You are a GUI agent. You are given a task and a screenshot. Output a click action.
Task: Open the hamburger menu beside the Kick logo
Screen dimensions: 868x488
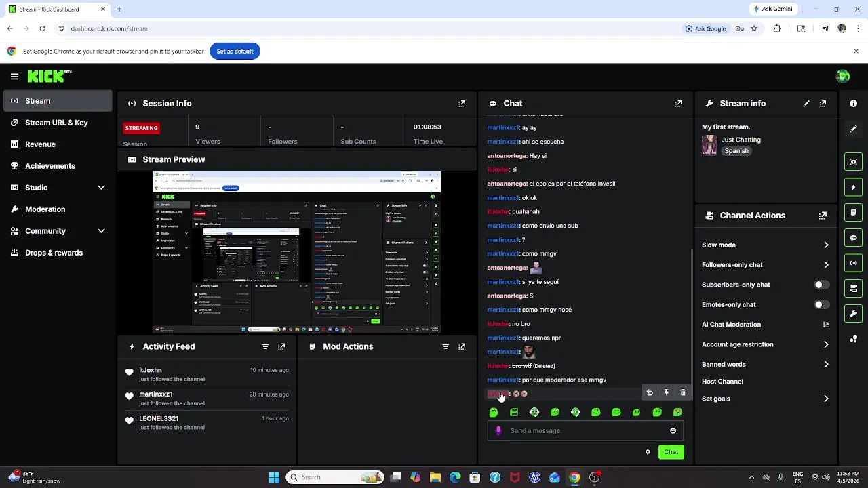[x=14, y=77]
